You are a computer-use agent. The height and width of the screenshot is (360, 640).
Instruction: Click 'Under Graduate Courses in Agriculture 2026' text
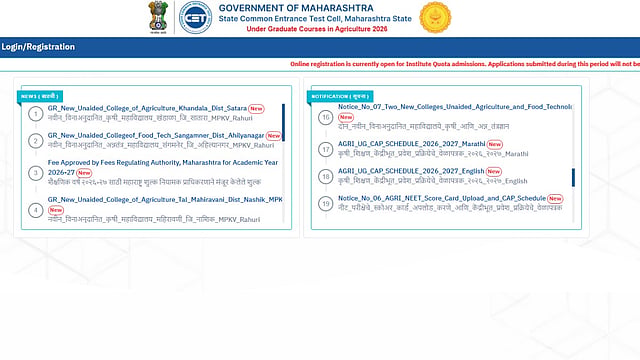[317, 29]
